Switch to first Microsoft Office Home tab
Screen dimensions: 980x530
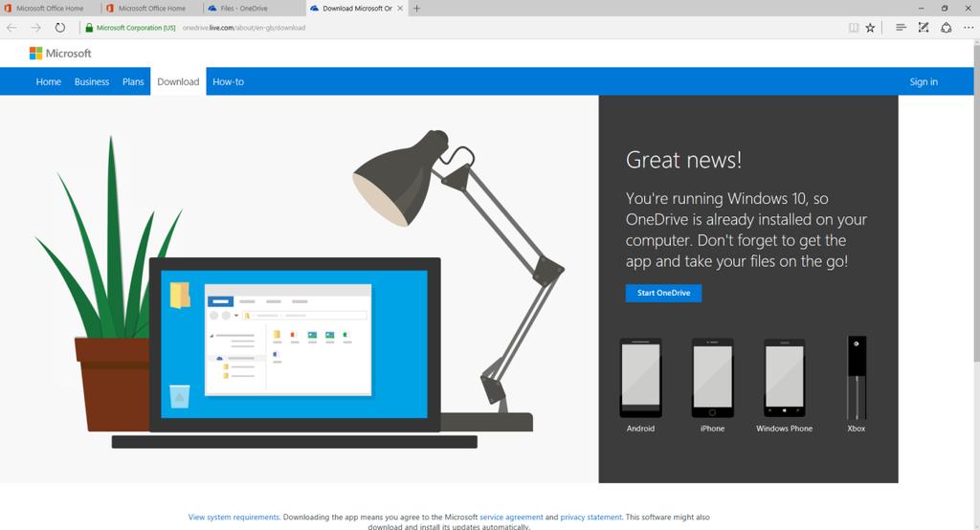tap(50, 8)
